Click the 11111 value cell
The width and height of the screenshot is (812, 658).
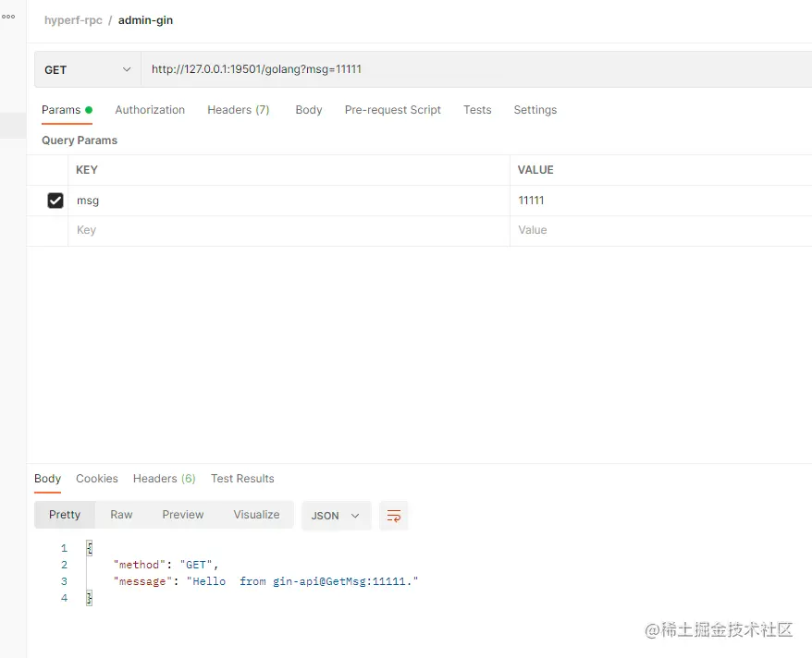(x=660, y=201)
